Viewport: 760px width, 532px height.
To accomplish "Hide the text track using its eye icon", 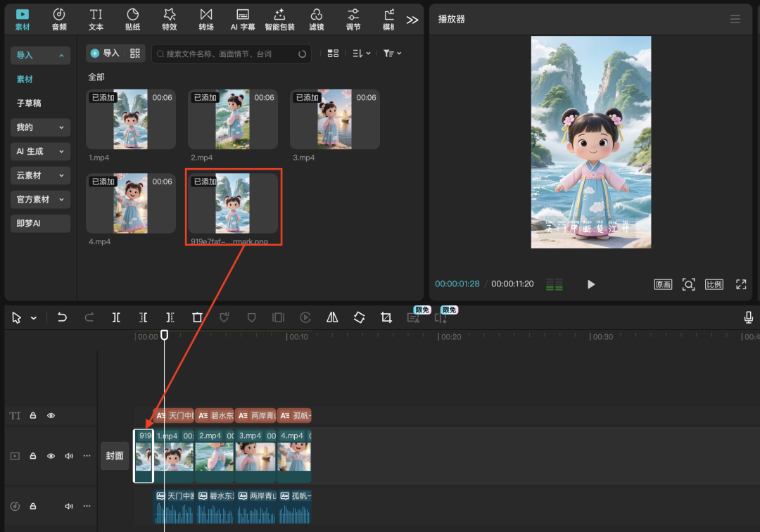I will tap(51, 416).
